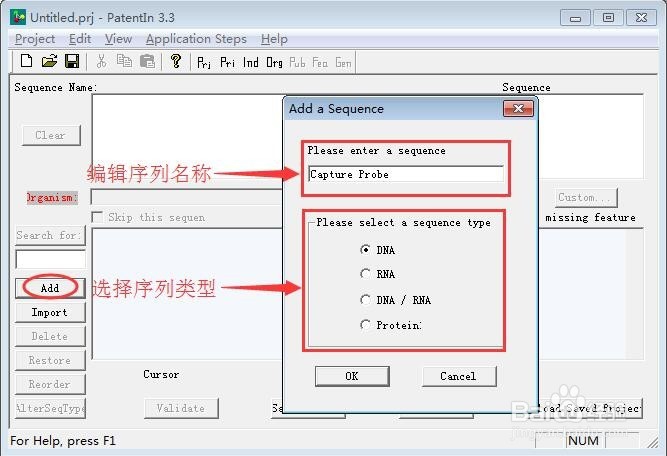Save the project with the floppy disk icon

coord(72,61)
